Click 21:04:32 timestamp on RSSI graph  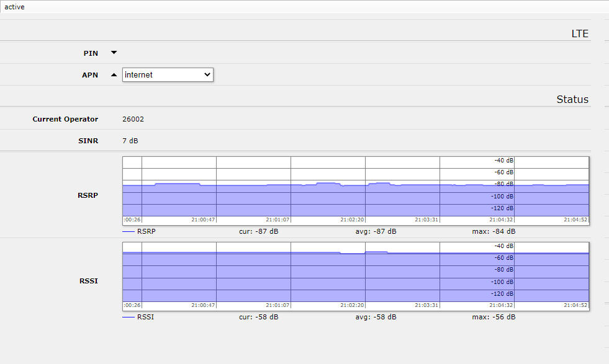pos(500,305)
